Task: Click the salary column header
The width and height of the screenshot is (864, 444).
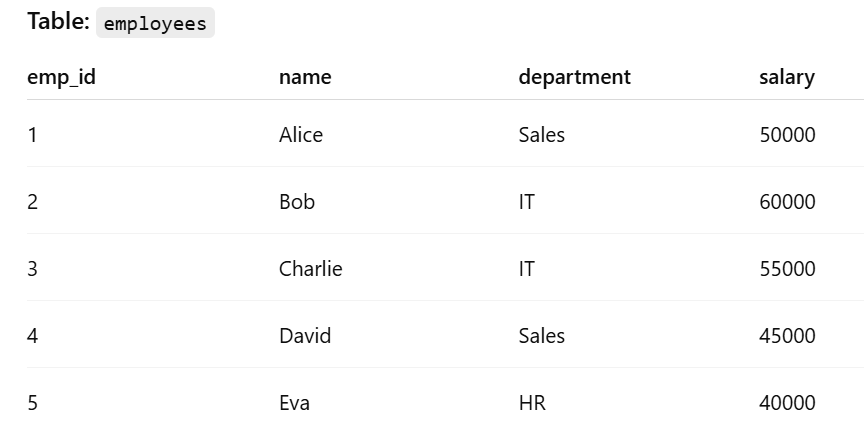Action: pos(787,77)
